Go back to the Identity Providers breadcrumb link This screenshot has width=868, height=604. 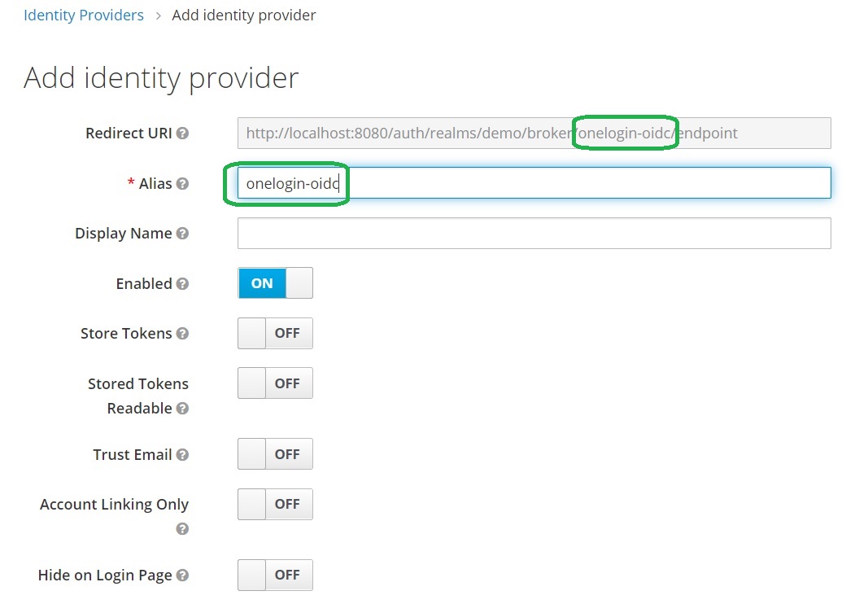[84, 15]
